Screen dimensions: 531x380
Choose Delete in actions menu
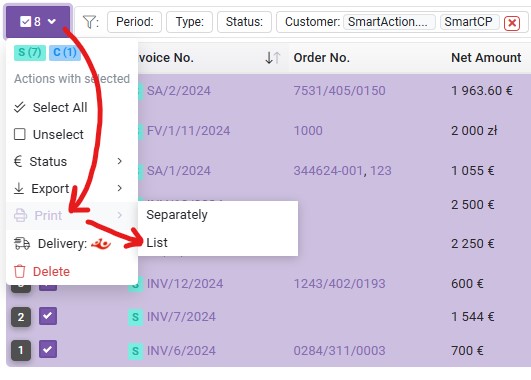click(72, 271)
